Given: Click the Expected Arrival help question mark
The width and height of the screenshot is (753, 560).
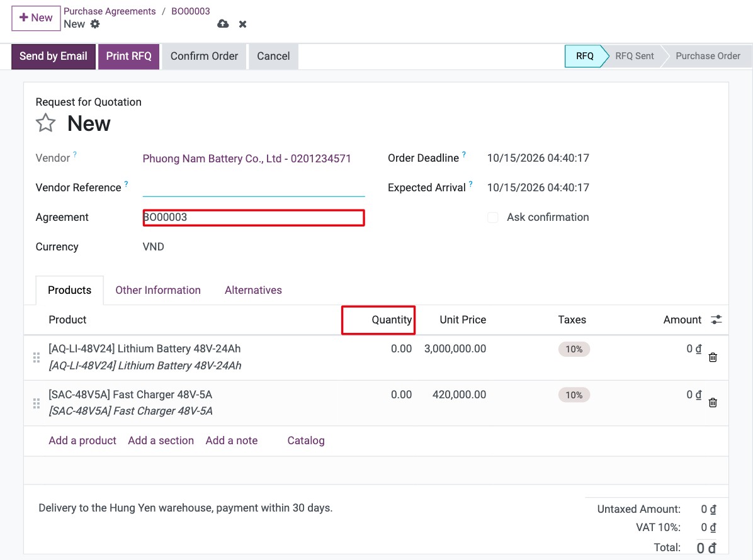Looking at the screenshot, I should (x=471, y=184).
